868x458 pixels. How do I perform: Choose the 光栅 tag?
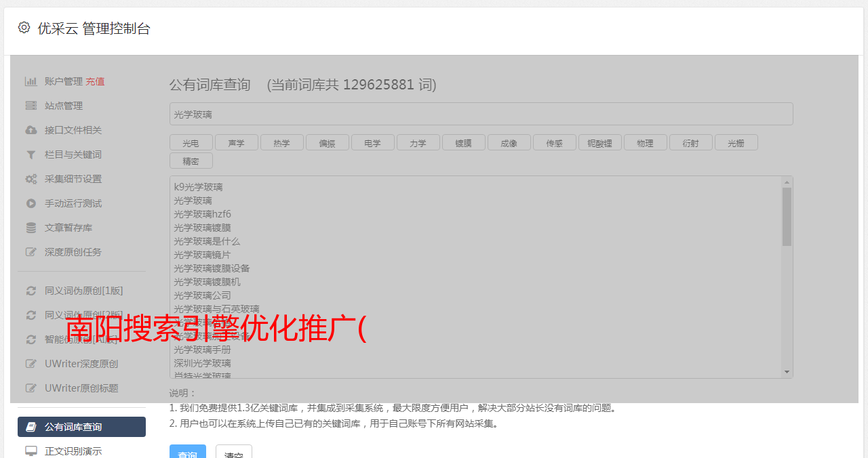(x=736, y=142)
